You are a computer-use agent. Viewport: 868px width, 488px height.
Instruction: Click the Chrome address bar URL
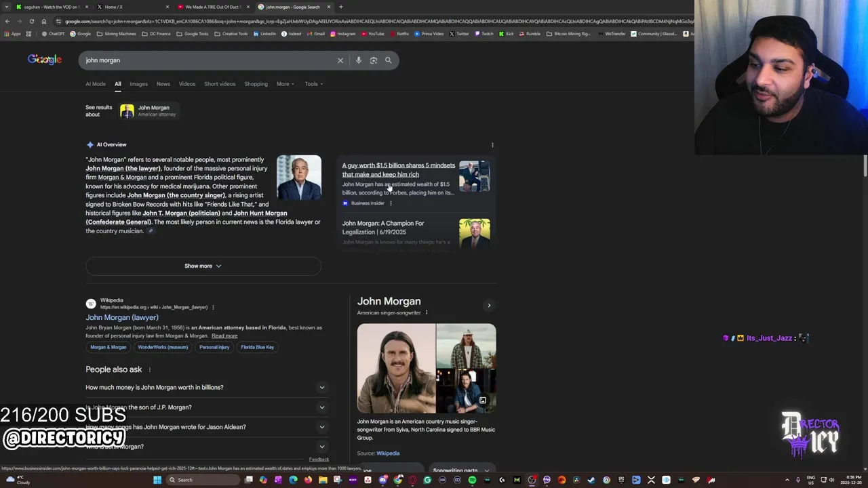(376, 21)
